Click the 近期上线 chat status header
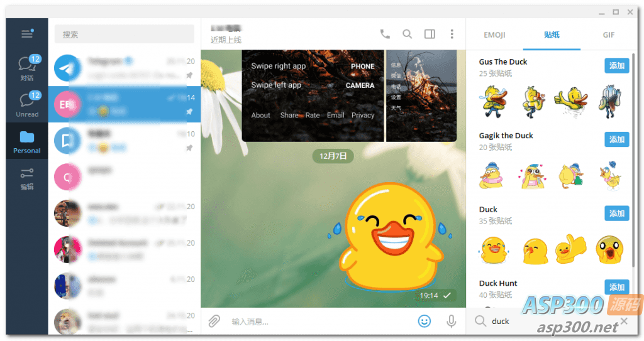 point(226,40)
